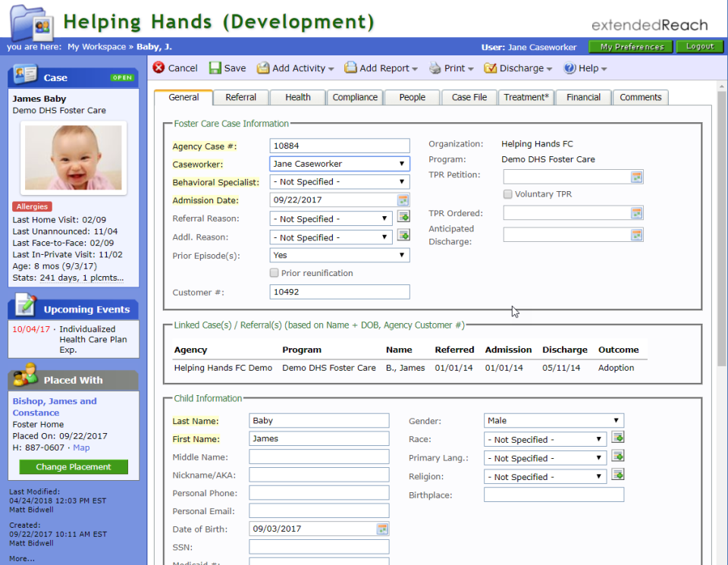The height and width of the screenshot is (565, 728).
Task: Open the calendar picker for Admission Date
Action: pyautogui.click(x=403, y=199)
